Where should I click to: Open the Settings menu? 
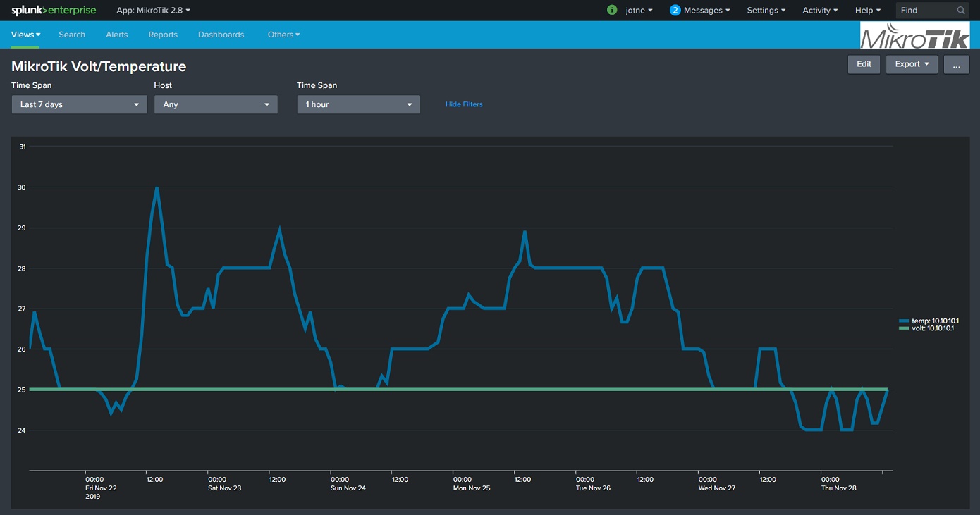click(x=766, y=11)
